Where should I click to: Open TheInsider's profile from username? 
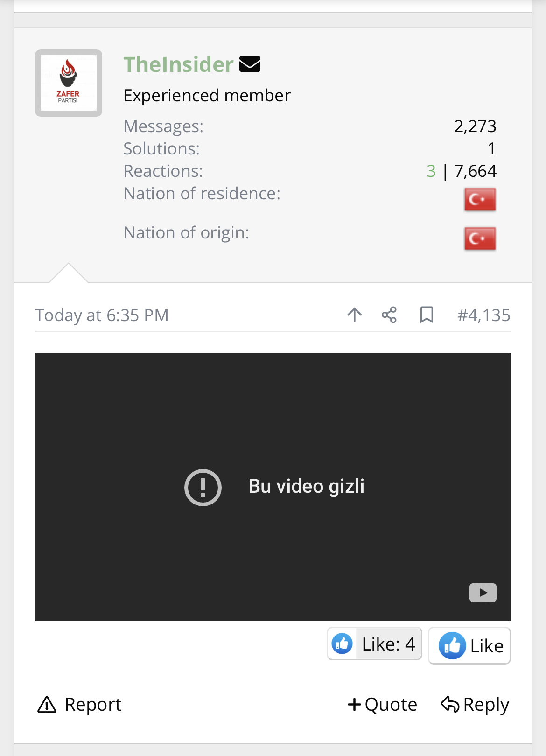point(178,64)
